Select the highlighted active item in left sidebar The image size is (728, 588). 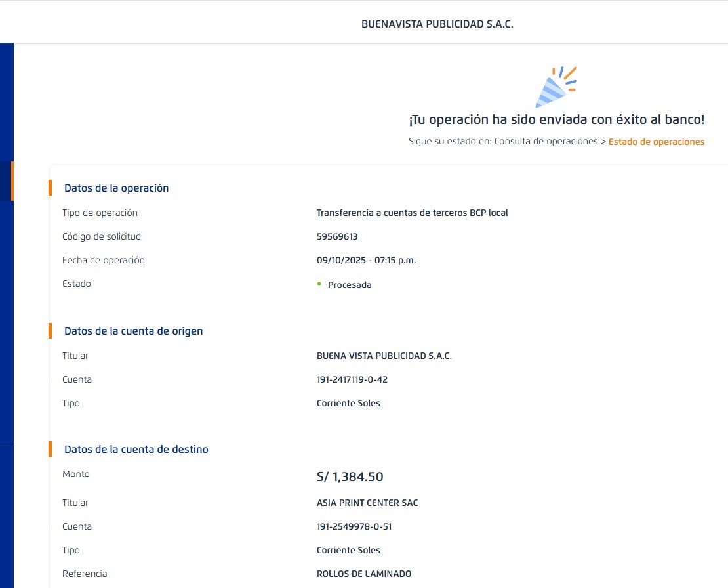click(7, 181)
